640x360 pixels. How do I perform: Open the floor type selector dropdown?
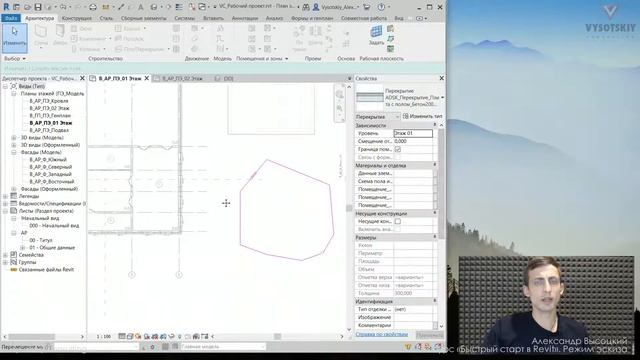(442, 98)
